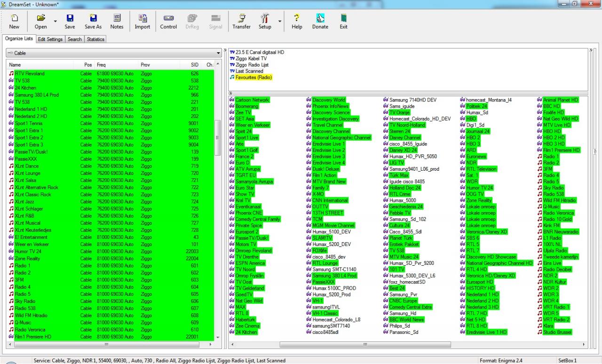The width and height of the screenshot is (602, 364).
Task: Expand the Setup dropdown arrow
Action: coord(280,22)
